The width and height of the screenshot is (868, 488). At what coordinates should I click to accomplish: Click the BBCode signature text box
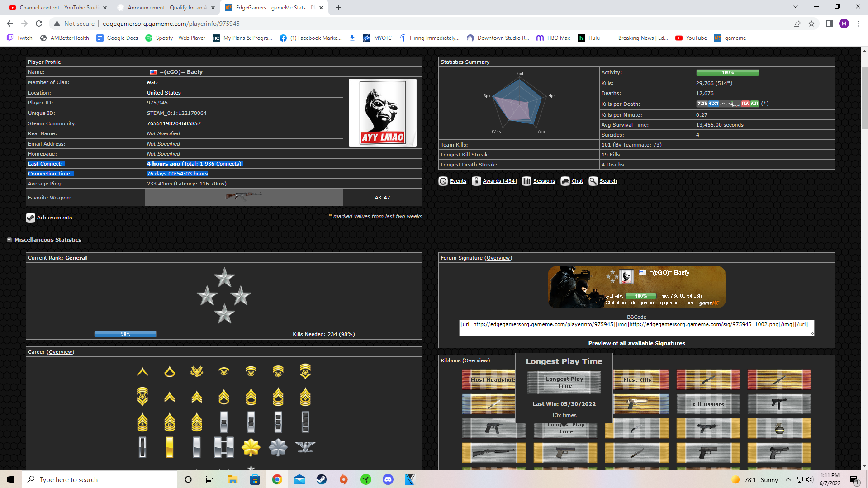coord(636,327)
